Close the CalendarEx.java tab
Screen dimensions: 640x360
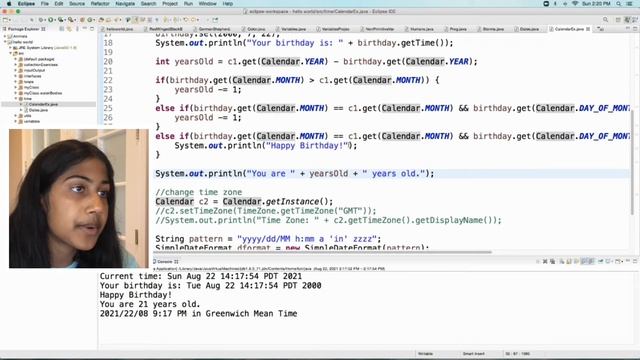point(588,29)
